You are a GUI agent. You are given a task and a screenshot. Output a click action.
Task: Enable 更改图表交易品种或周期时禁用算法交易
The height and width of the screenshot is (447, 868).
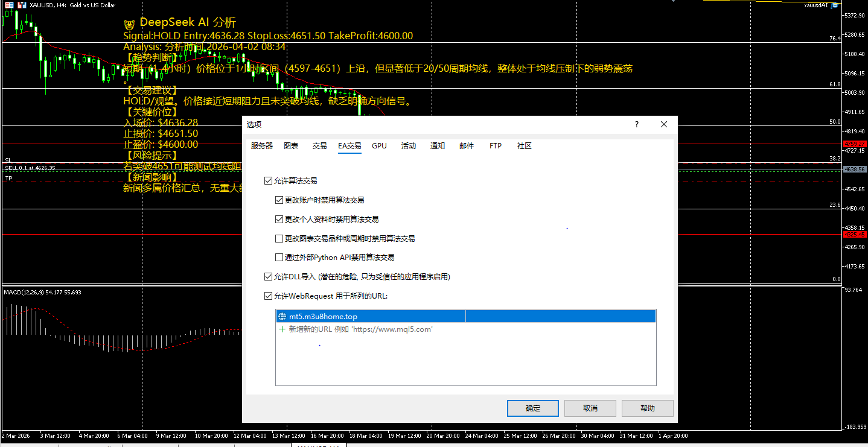(279, 238)
